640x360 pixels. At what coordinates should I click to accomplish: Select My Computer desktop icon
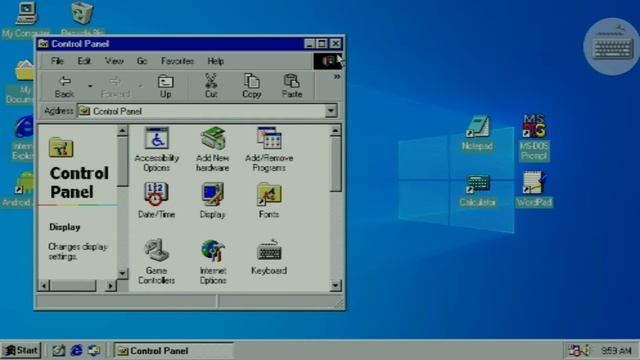tap(26, 20)
